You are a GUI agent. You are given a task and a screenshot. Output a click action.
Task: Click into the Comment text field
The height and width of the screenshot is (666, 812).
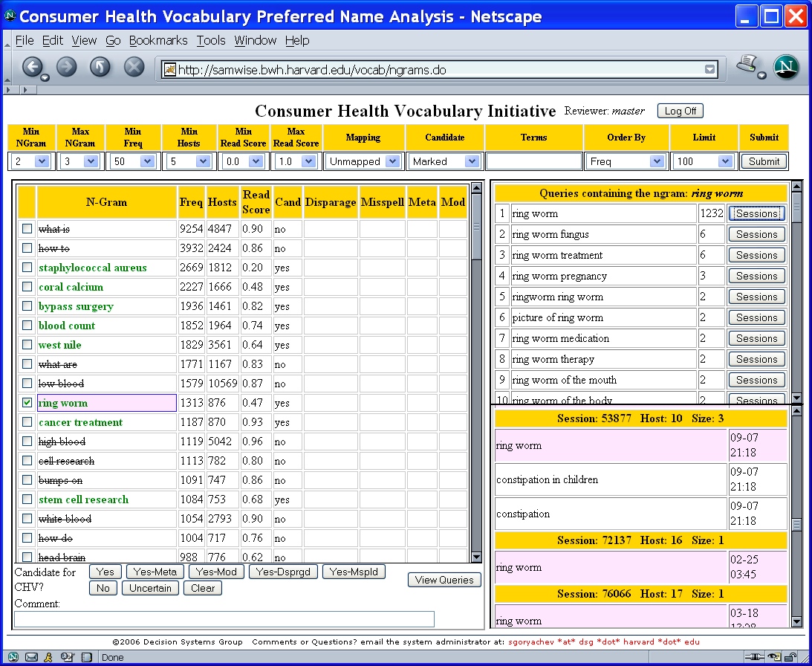(x=224, y=618)
